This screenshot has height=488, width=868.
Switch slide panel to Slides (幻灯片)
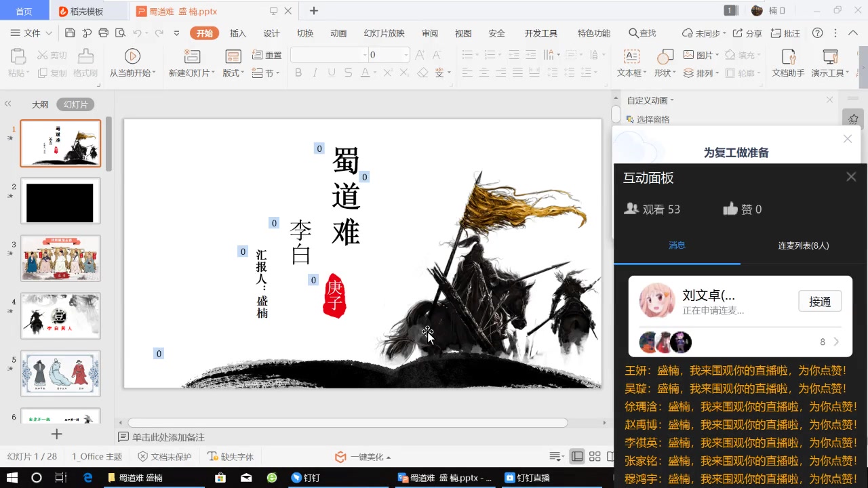(x=75, y=104)
